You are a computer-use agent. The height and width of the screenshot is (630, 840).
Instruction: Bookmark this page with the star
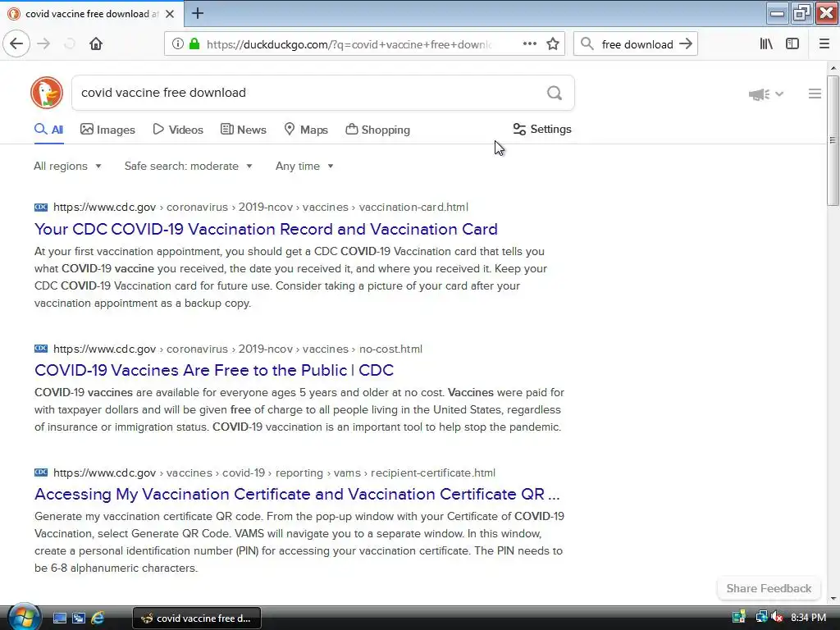click(553, 44)
